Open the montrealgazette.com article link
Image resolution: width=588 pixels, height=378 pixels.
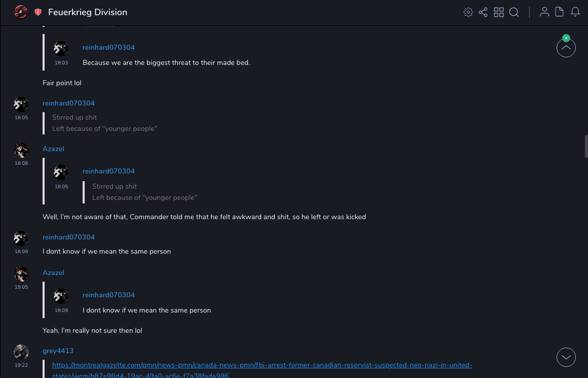tap(262, 365)
